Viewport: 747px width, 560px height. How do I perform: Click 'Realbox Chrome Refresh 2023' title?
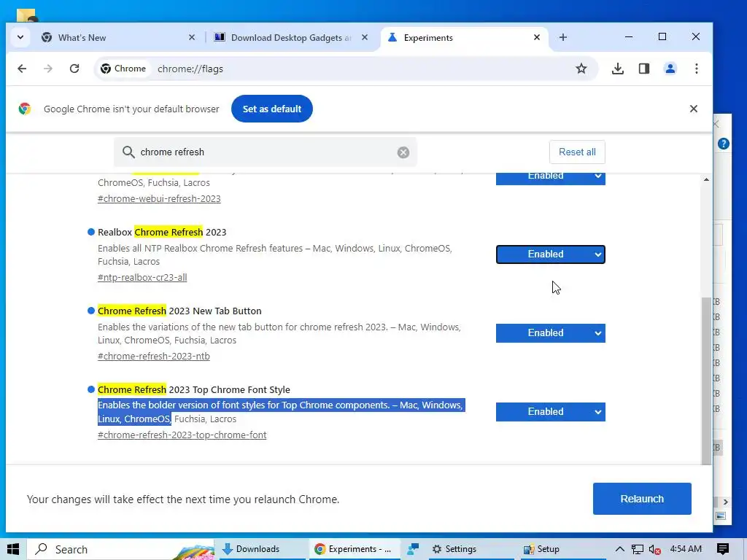pos(162,232)
